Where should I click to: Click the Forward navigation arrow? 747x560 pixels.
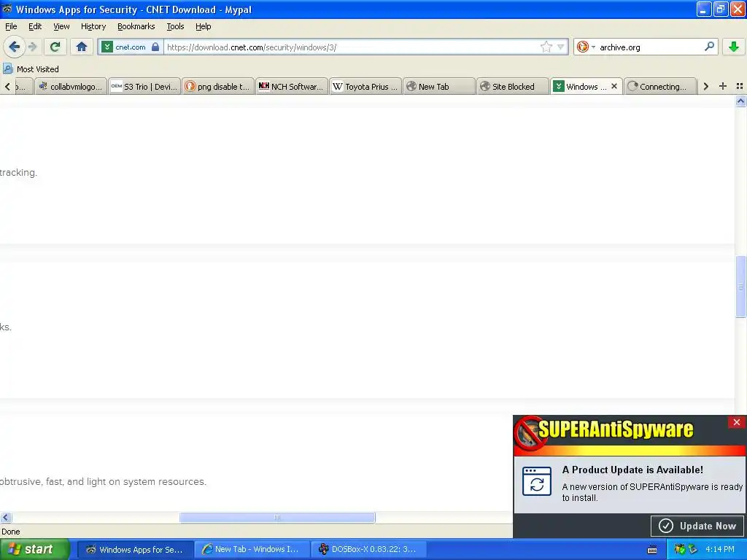[x=32, y=47]
